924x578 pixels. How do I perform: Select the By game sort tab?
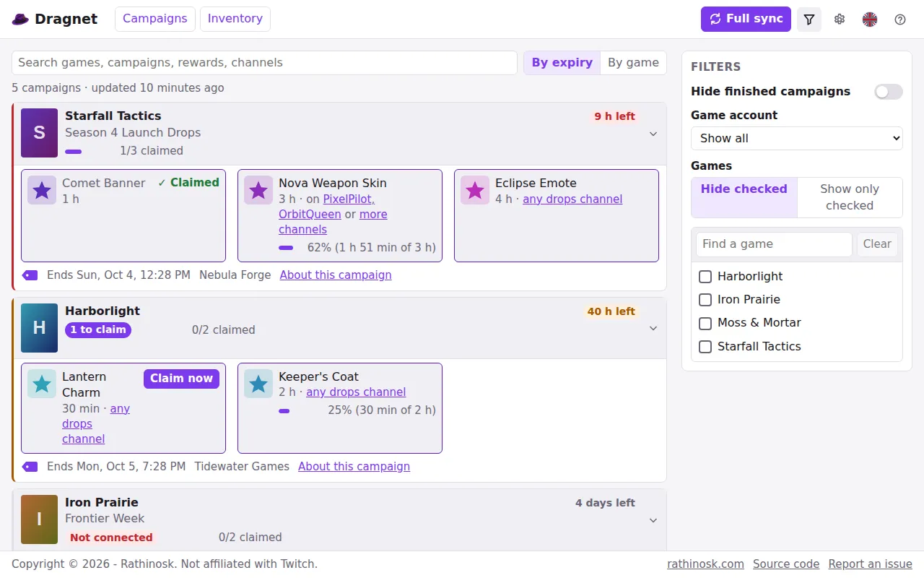(x=633, y=63)
